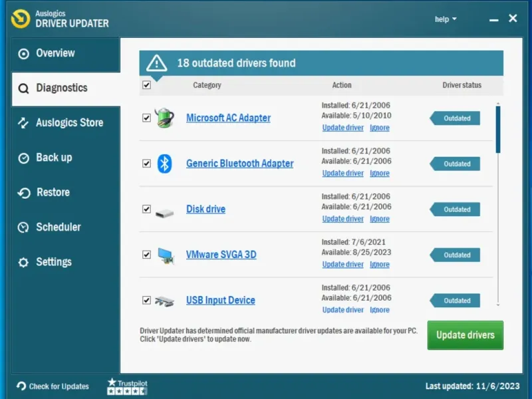Click the warning triangle icon in the banner
This screenshot has height=399, width=532.
(x=156, y=63)
